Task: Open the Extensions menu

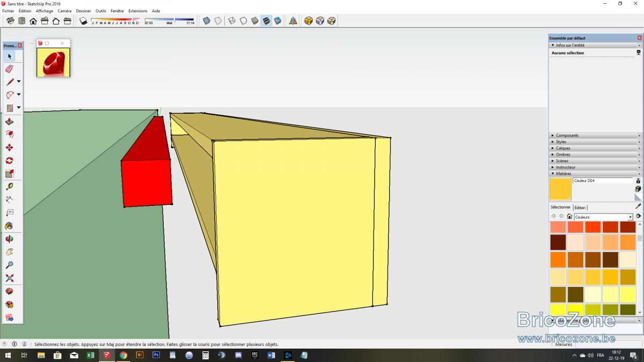Action: pyautogui.click(x=137, y=11)
